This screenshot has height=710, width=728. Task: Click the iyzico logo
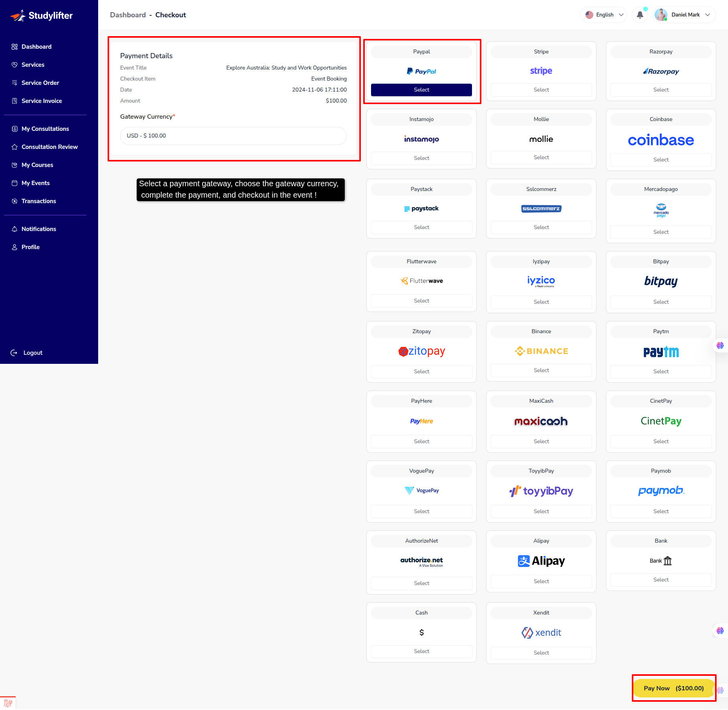[541, 281]
